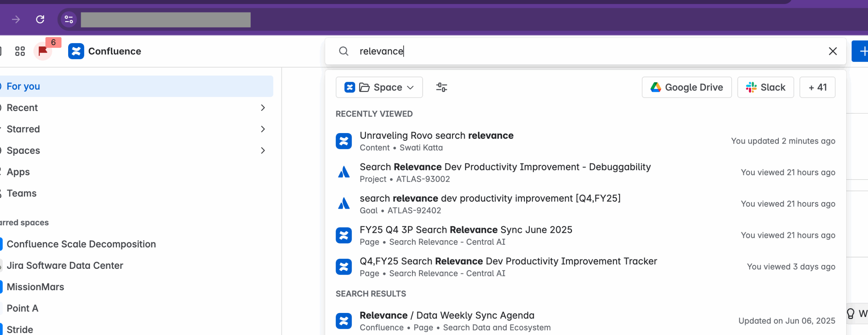Expand the Recent sidebar section
868x335 pixels.
pos(262,108)
